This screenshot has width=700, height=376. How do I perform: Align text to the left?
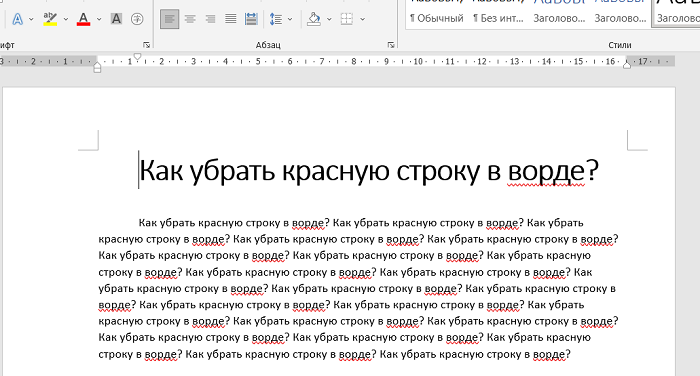170,19
